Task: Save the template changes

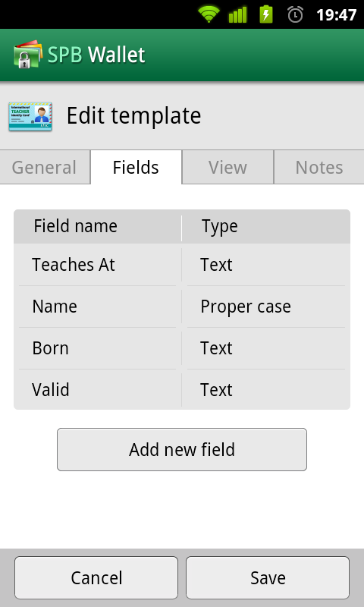Action: pos(268,577)
